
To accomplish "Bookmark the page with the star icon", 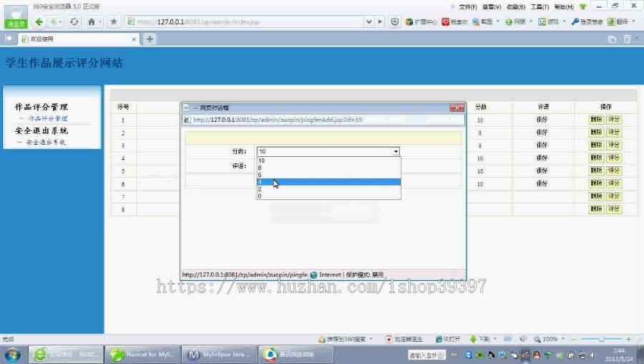I will coord(114,21).
